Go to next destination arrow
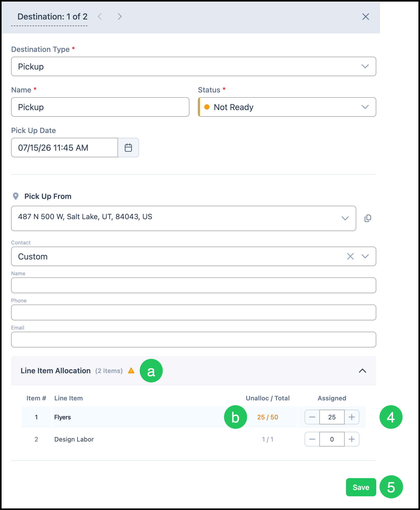The width and height of the screenshot is (420, 510). pos(120,17)
